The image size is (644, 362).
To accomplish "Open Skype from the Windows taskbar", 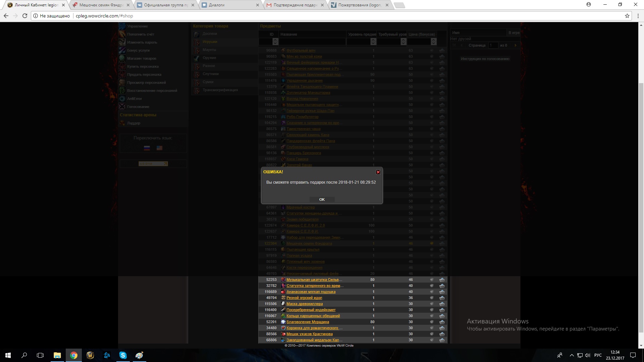I will pos(123,355).
